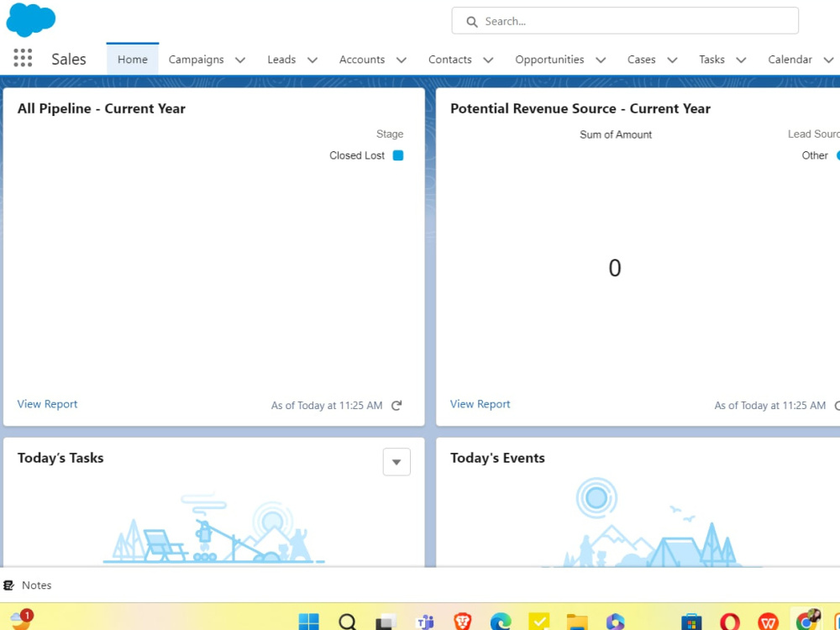The height and width of the screenshot is (630, 840).
Task: Expand the Leads dropdown chevron
Action: 312,60
